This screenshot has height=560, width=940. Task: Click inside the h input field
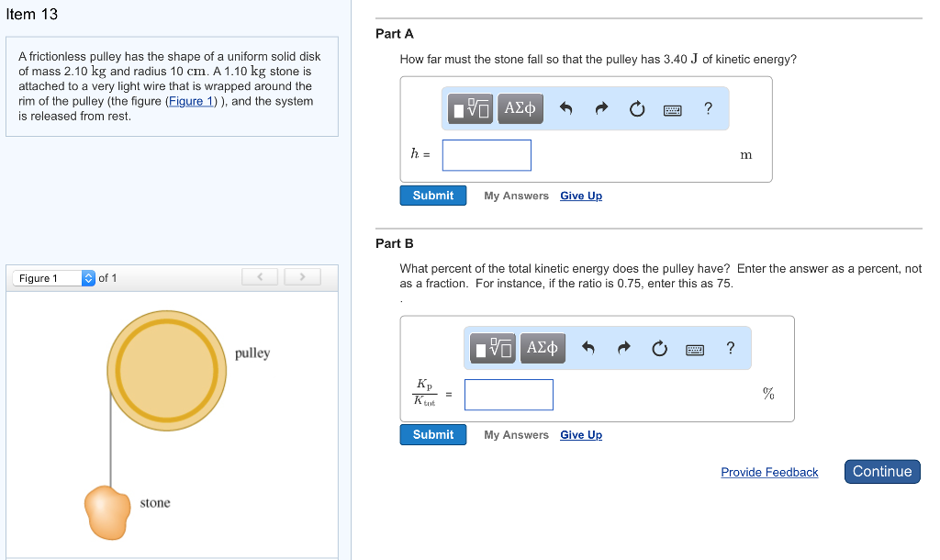click(x=487, y=154)
